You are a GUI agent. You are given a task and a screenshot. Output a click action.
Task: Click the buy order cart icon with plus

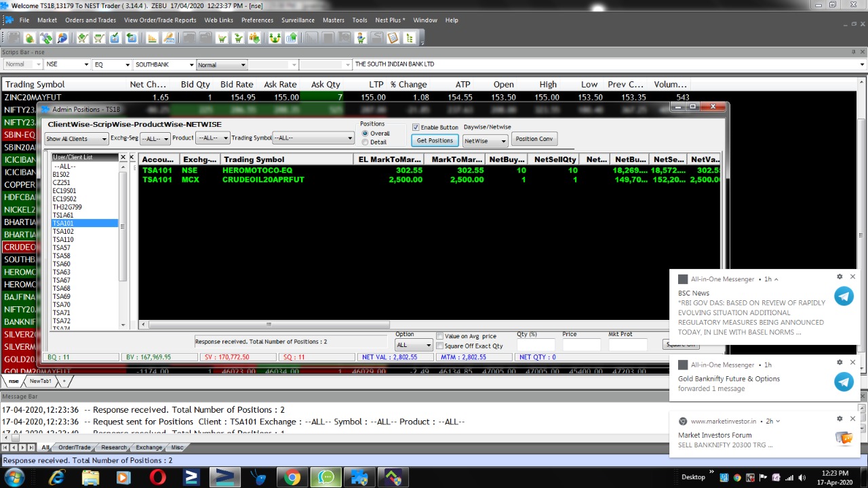[x=82, y=39]
